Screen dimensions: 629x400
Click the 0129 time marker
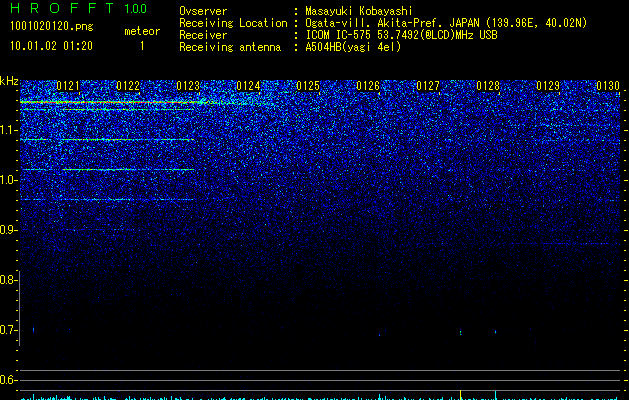tap(548, 86)
